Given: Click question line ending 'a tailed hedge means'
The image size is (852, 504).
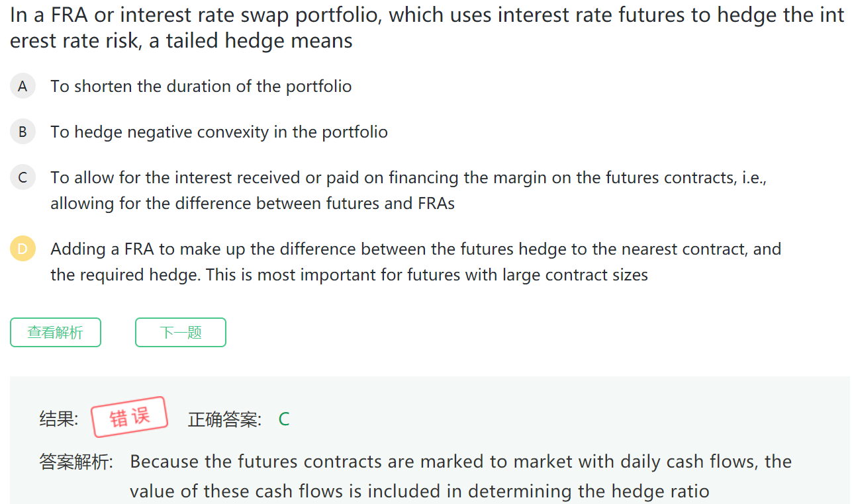Looking at the screenshot, I should coord(181,41).
